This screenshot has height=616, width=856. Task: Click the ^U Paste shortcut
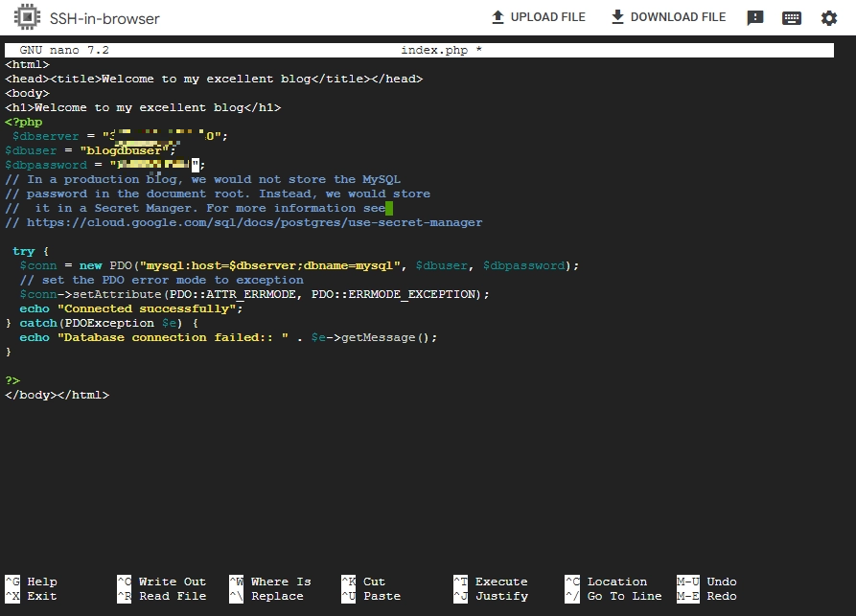[x=371, y=596]
